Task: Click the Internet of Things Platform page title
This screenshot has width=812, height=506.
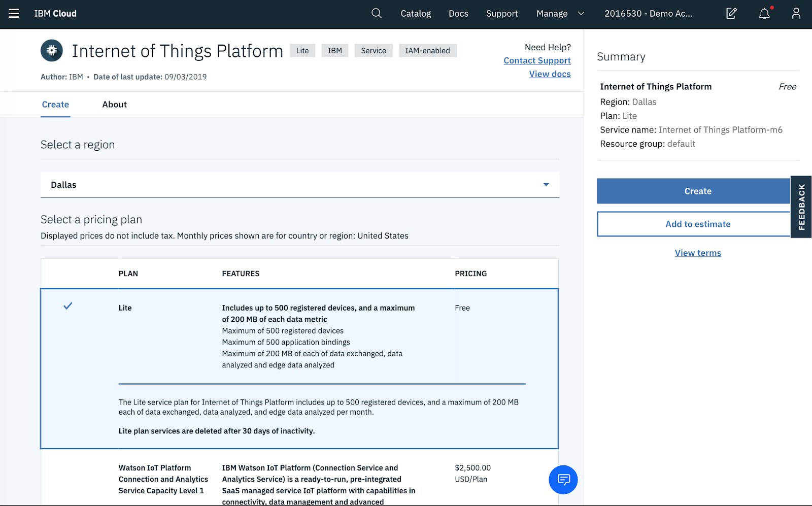Action: coord(177,51)
